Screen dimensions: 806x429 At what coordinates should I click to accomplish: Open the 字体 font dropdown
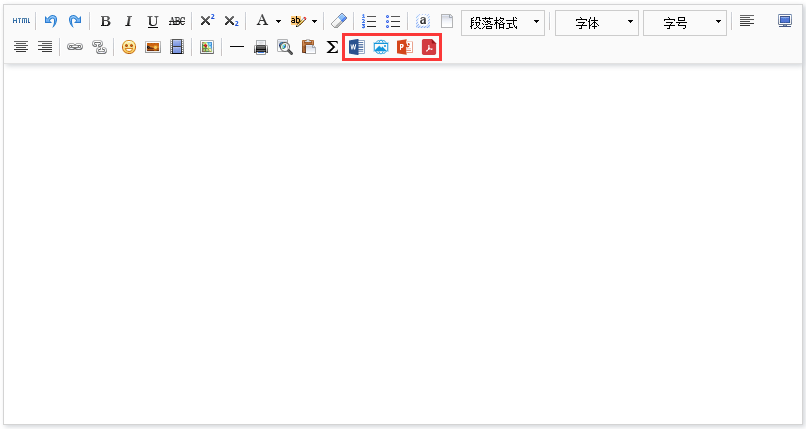coord(597,23)
